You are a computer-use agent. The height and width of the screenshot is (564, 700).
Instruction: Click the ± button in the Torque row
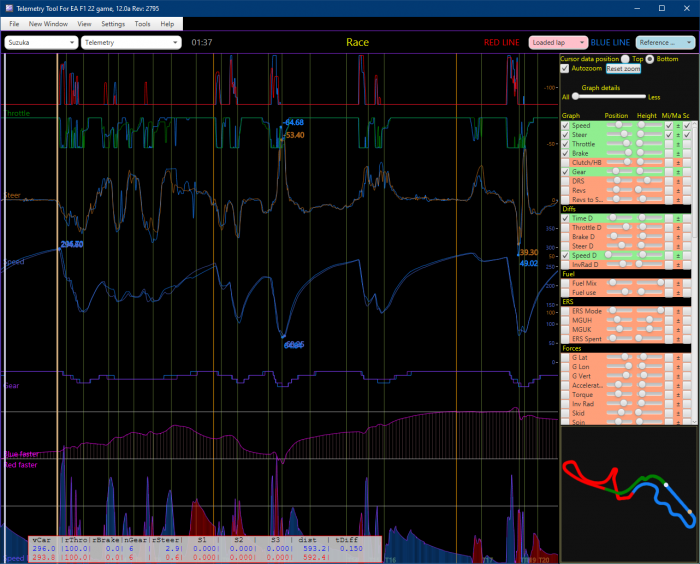click(678, 395)
